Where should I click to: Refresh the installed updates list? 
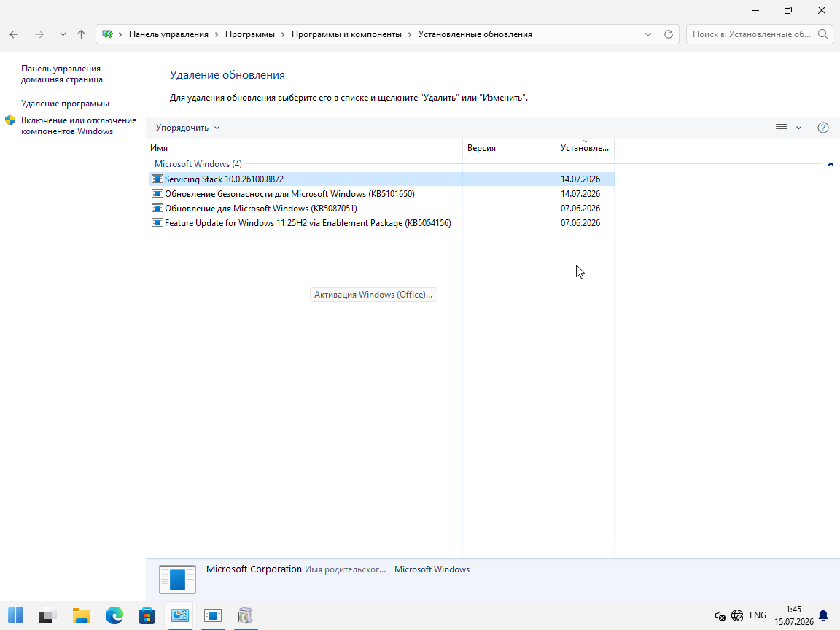(x=669, y=34)
